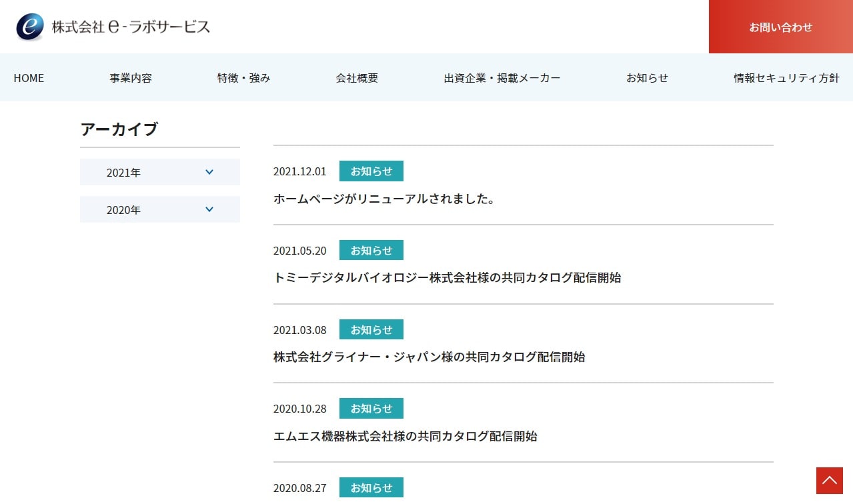Viewport: 853px width, 504px height.
Task: Navigate to 出資企業・掲載メーカー
Action: tap(502, 78)
